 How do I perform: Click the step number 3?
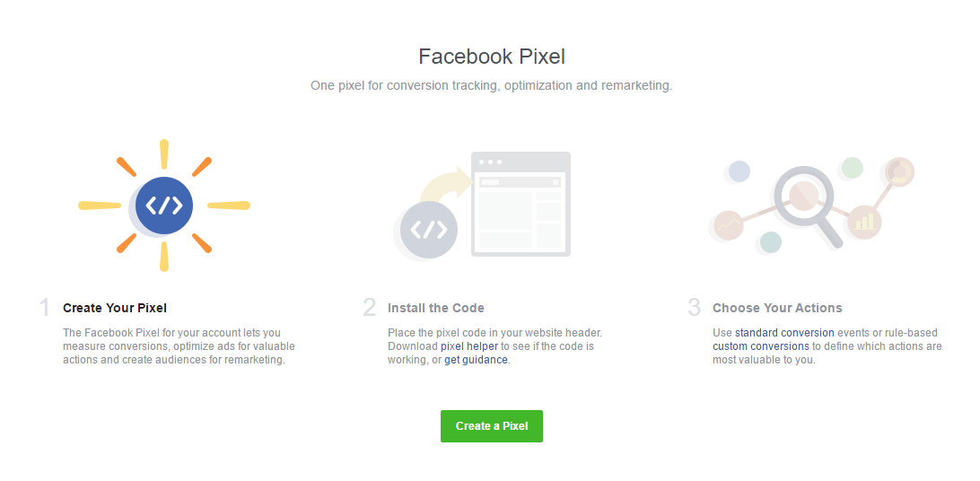(694, 309)
